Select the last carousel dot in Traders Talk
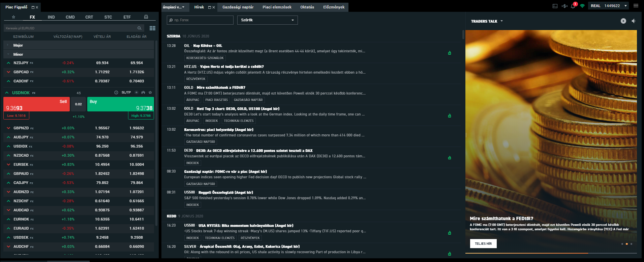This screenshot has height=262, width=644. coord(631,244)
